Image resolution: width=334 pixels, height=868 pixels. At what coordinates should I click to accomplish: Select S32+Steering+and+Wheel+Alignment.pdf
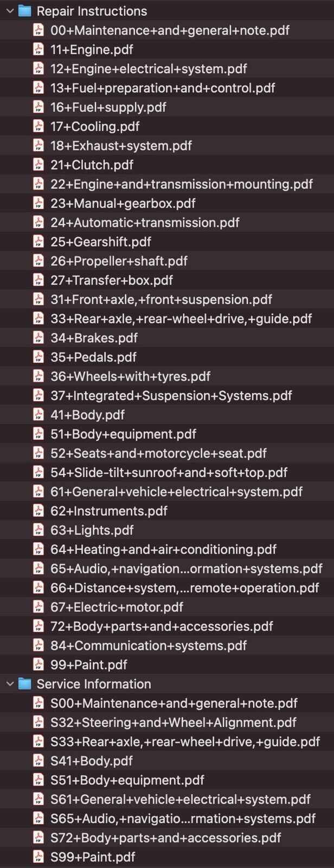174,723
